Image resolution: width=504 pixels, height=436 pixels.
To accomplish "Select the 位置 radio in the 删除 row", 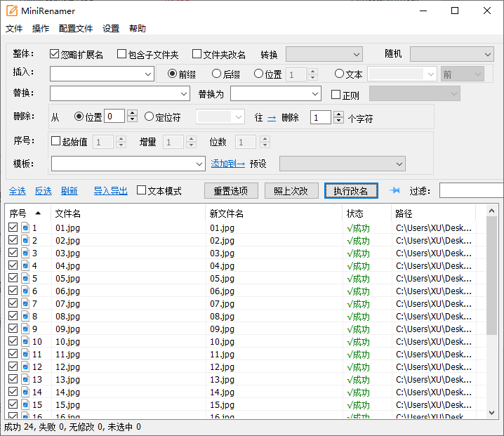I will coord(79,117).
